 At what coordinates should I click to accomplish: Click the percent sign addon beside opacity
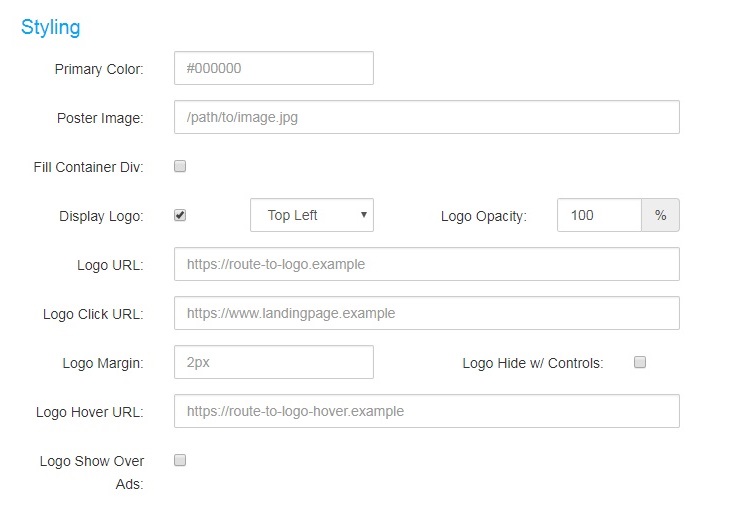pyautogui.click(x=661, y=215)
